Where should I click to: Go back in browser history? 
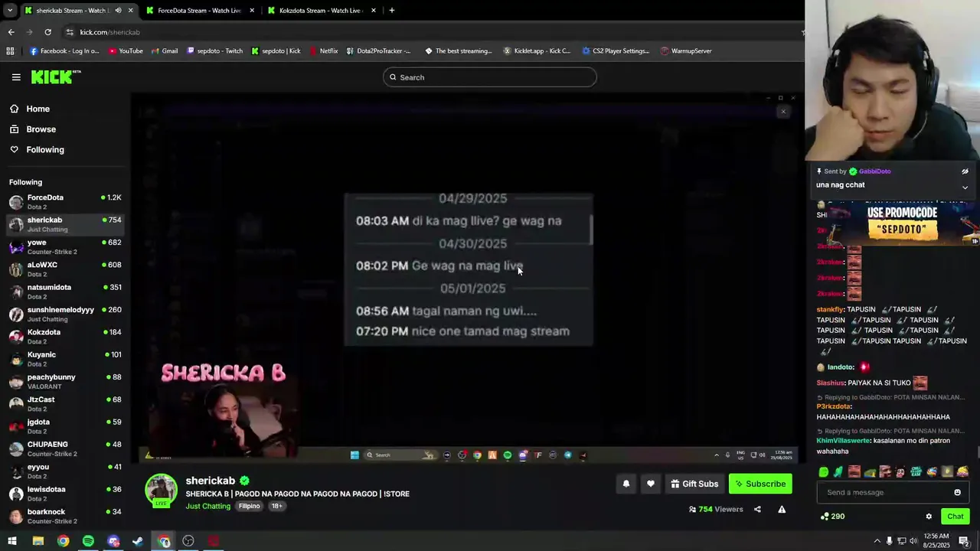[11, 32]
